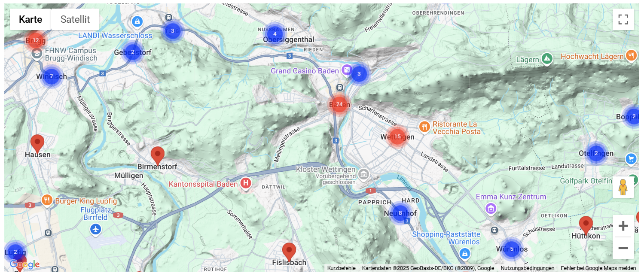Open the Google logo link
The image size is (644, 276).
tap(24, 264)
